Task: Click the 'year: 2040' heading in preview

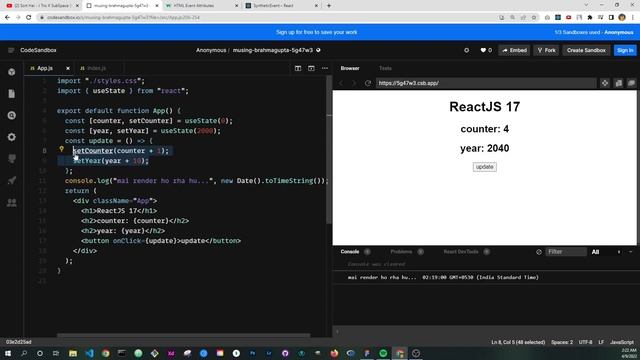Action: [484, 148]
